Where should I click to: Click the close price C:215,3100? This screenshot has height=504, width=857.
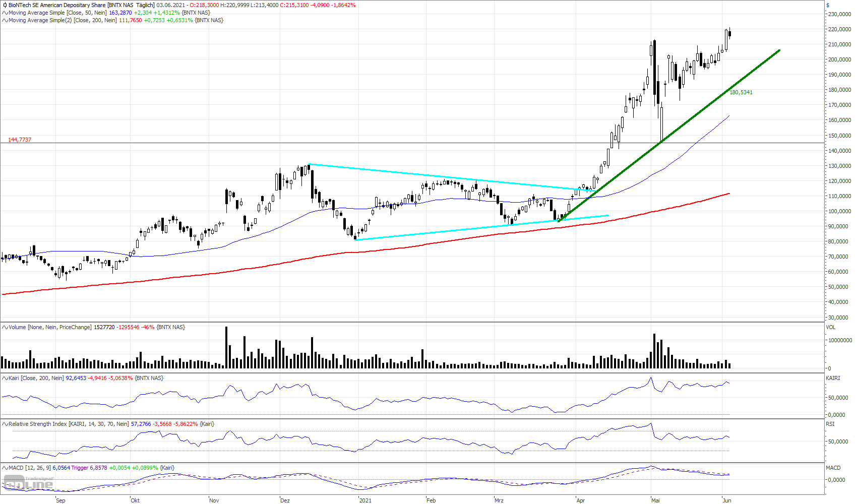click(294, 5)
